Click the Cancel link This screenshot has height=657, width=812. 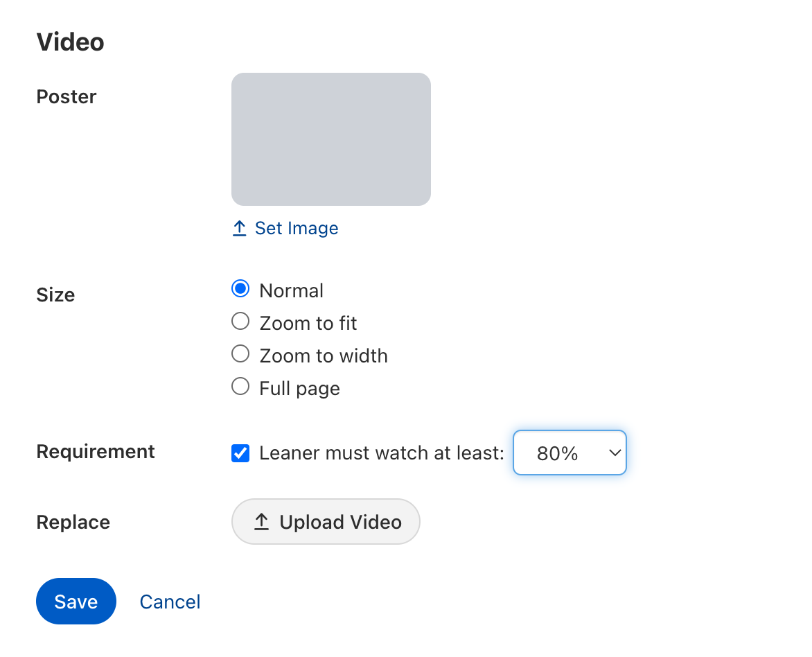point(170,602)
